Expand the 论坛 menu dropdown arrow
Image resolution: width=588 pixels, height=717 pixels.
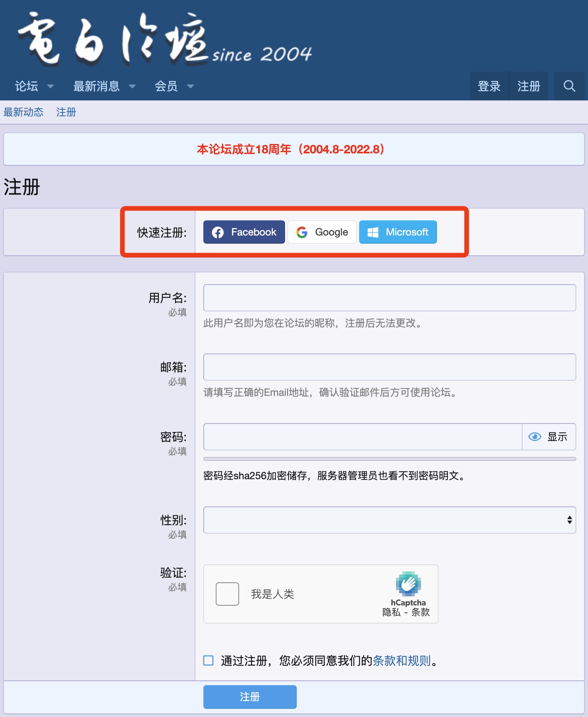click(51, 86)
